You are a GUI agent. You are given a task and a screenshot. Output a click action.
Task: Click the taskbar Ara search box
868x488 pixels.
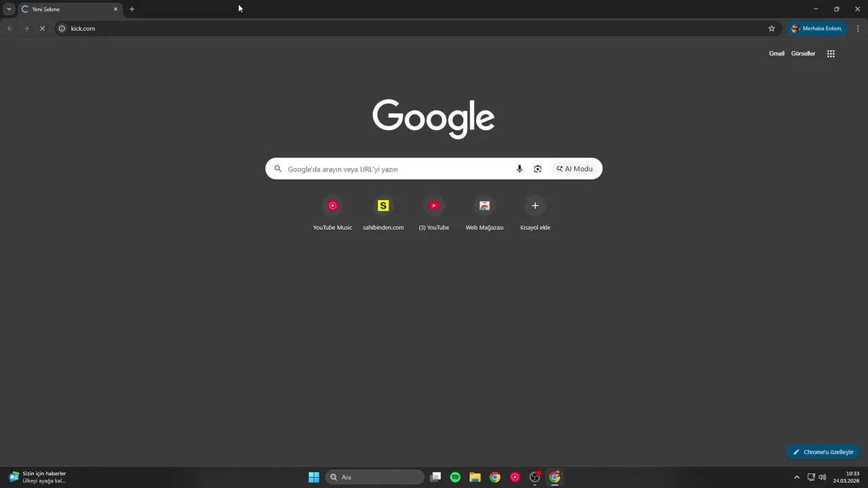[374, 477]
